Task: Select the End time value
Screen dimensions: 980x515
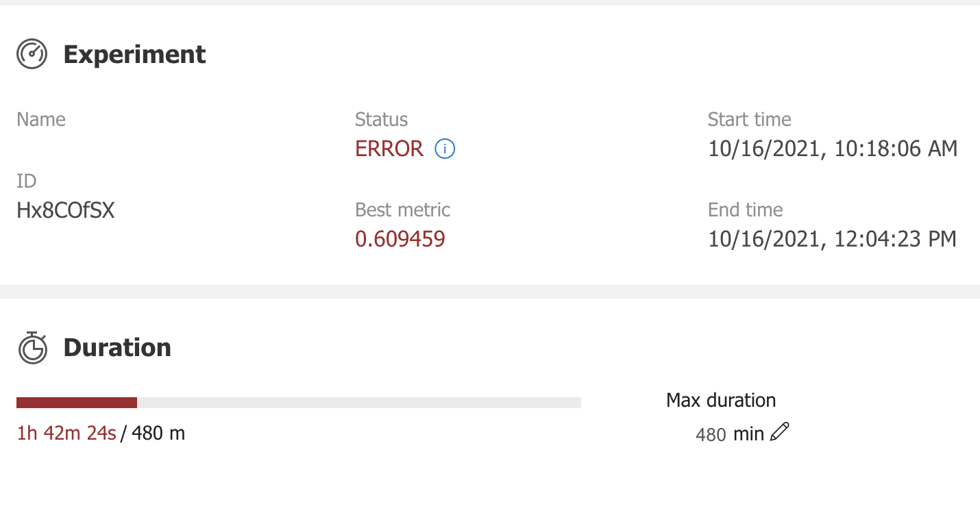Action: (x=832, y=239)
